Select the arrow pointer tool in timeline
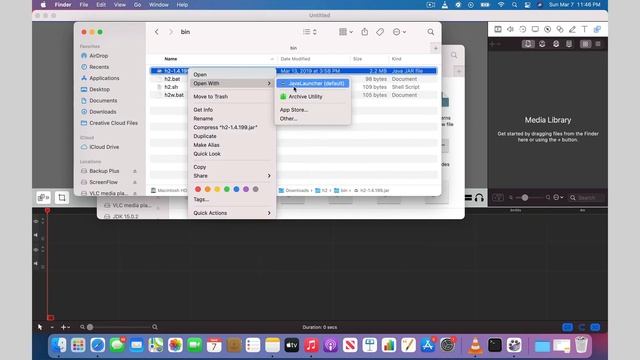 pos(40,327)
